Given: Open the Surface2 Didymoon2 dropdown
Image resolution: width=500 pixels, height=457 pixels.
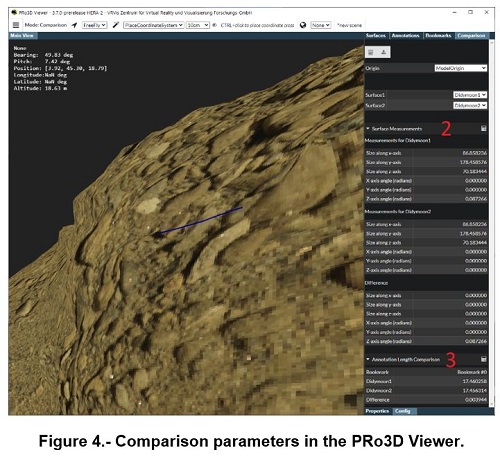Looking at the screenshot, I should coord(470,105).
